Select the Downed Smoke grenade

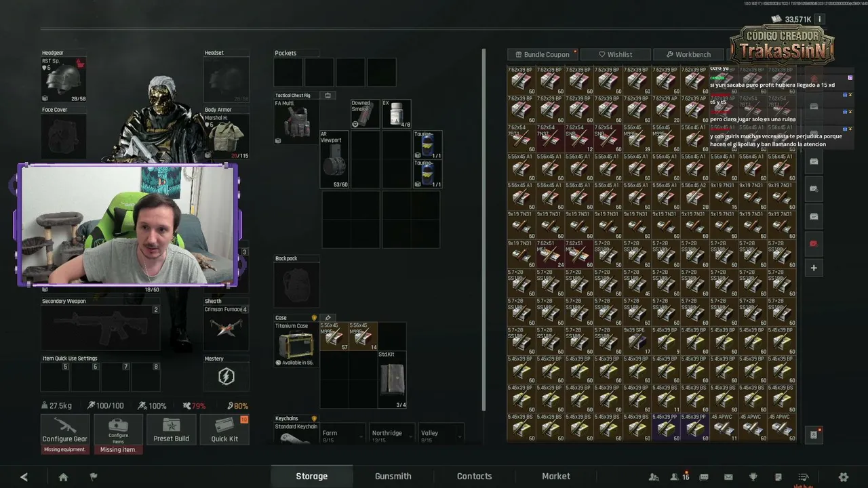365,114
